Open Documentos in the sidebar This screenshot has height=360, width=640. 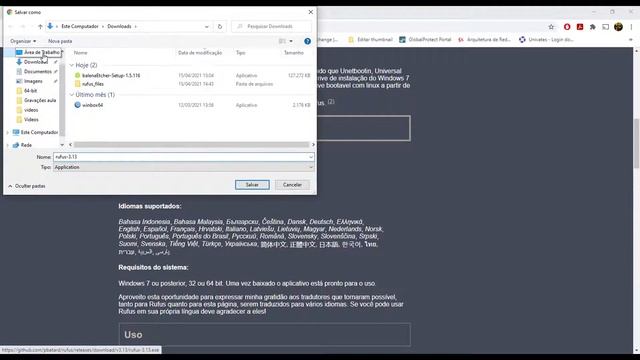pos(38,71)
